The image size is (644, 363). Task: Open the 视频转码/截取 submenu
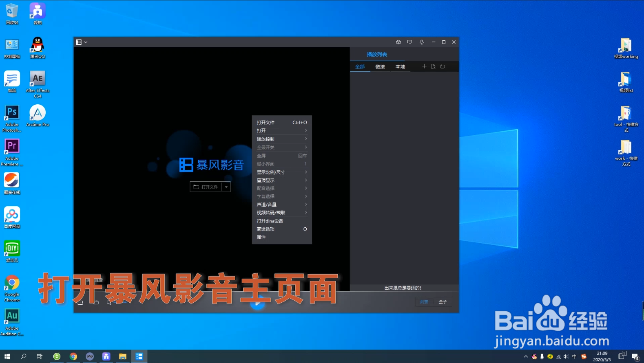(x=282, y=213)
